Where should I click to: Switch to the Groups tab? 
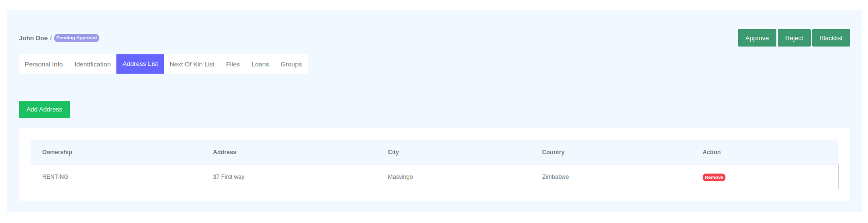291,64
